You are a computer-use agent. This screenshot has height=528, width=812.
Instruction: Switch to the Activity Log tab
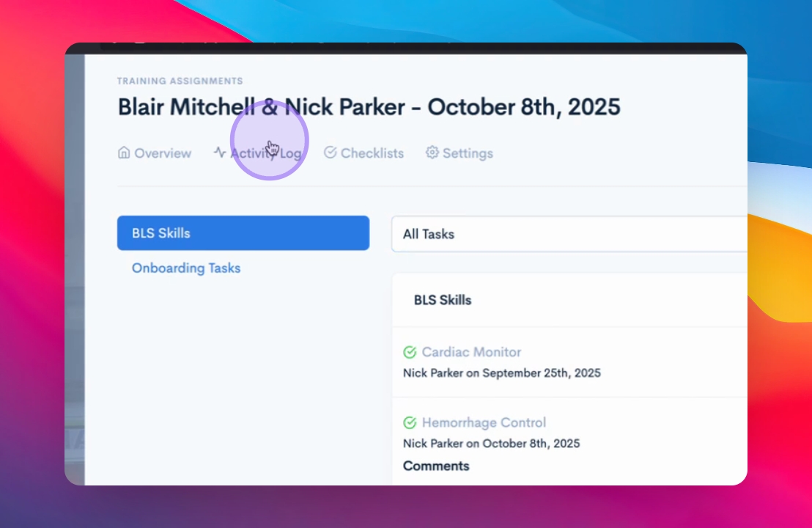coord(257,153)
